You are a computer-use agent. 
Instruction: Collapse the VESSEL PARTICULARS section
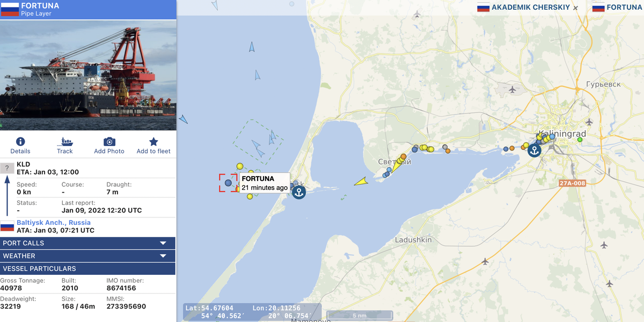click(x=87, y=268)
